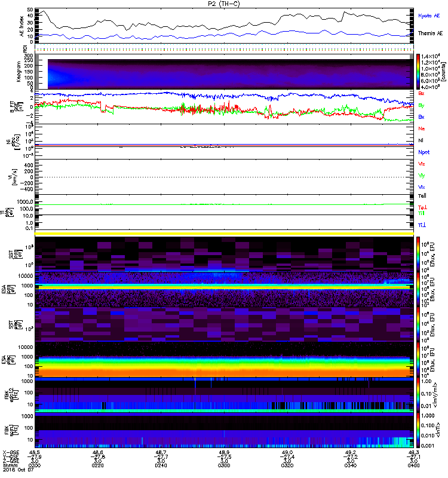Select Y-GSE value "-27.5"

[223, 456]
